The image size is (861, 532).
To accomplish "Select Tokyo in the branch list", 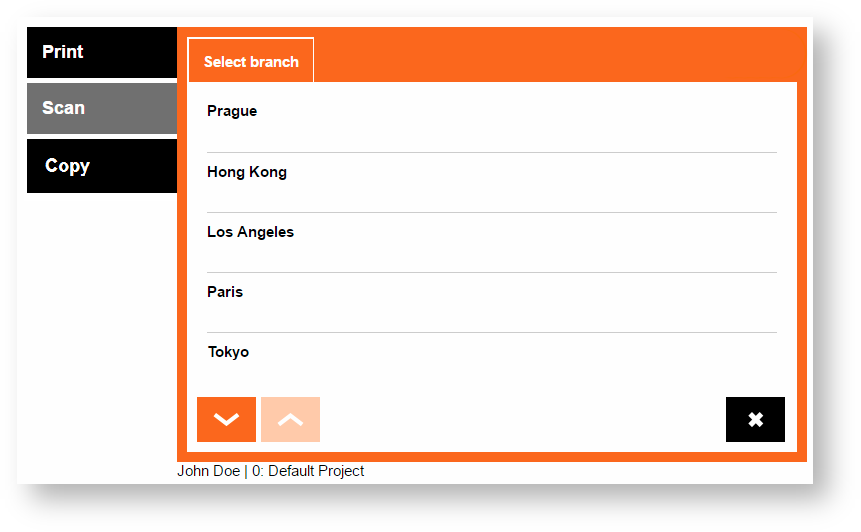I will 228,352.
